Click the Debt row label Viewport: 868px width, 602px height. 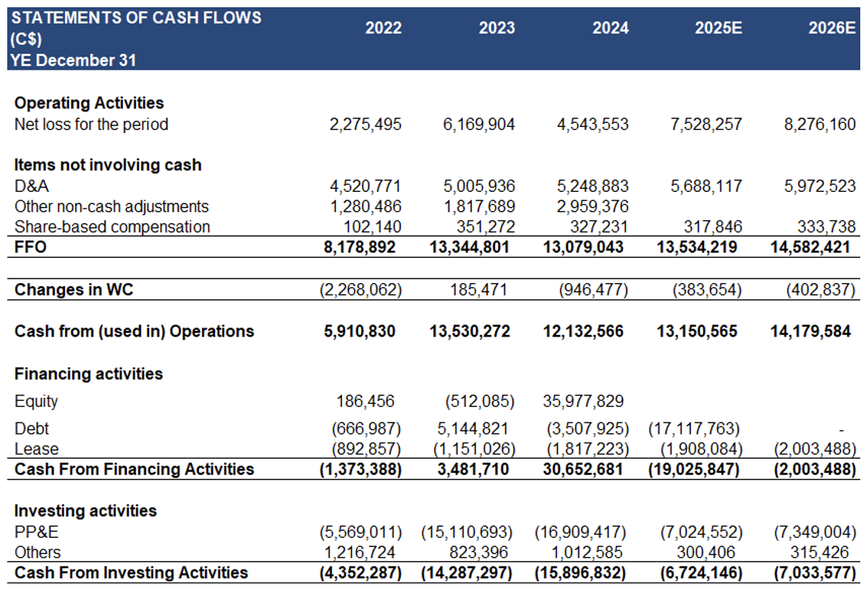click(x=32, y=429)
